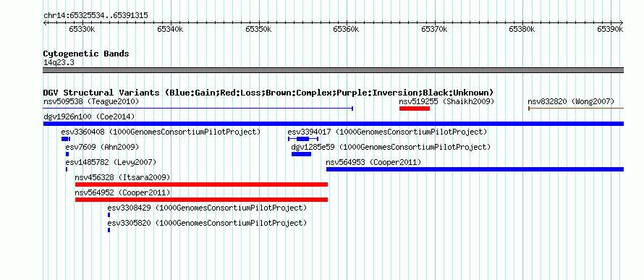Click the esv3360408 small blue glyph
Viewport: 644px width, 280px height.
click(65, 139)
